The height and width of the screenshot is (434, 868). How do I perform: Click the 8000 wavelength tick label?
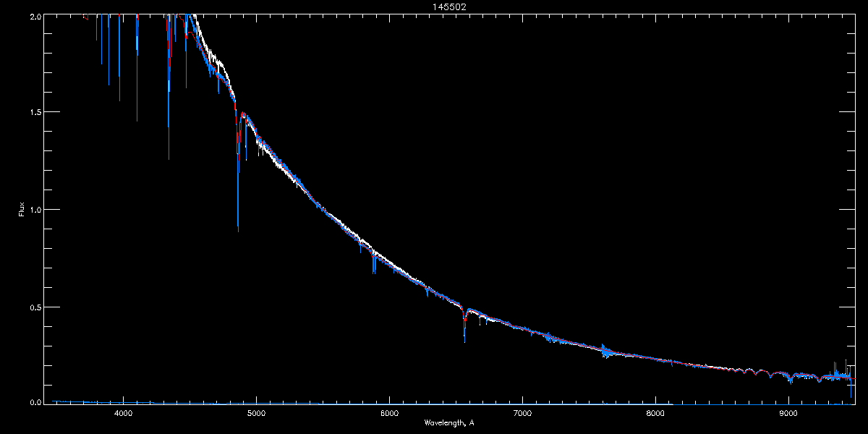655,414
